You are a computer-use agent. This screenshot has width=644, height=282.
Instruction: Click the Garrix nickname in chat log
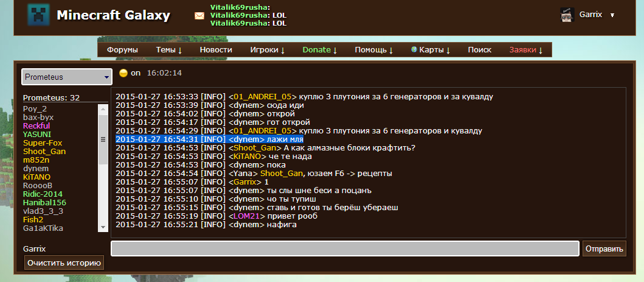click(x=245, y=182)
